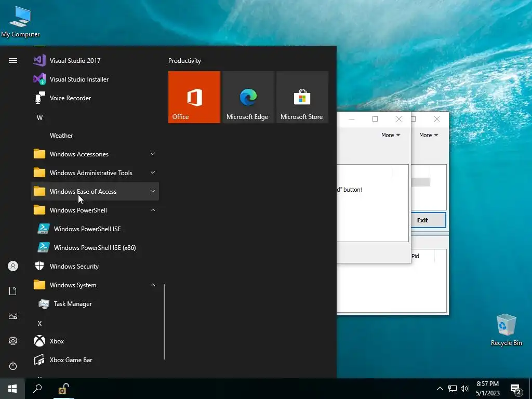This screenshot has width=532, height=399.
Task: Click the Windows Start button
Action: [x=12, y=389]
